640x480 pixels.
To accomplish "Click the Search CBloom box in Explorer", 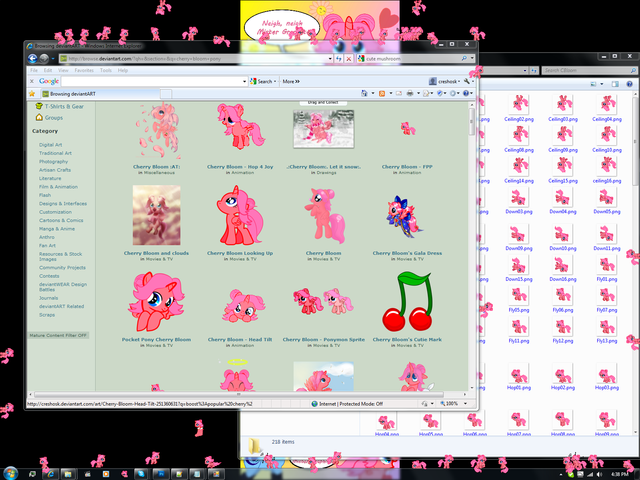I will coord(589,71).
